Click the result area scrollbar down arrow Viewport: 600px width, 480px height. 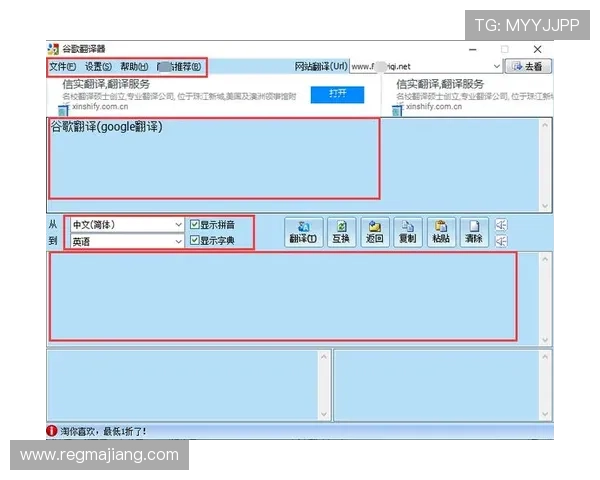545,340
